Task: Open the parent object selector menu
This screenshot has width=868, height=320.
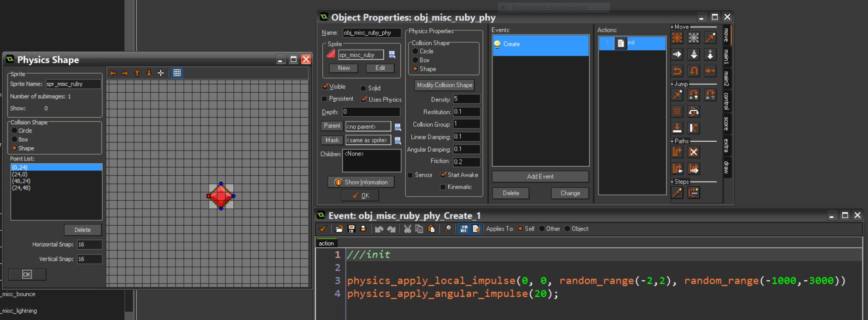Action: (x=398, y=127)
